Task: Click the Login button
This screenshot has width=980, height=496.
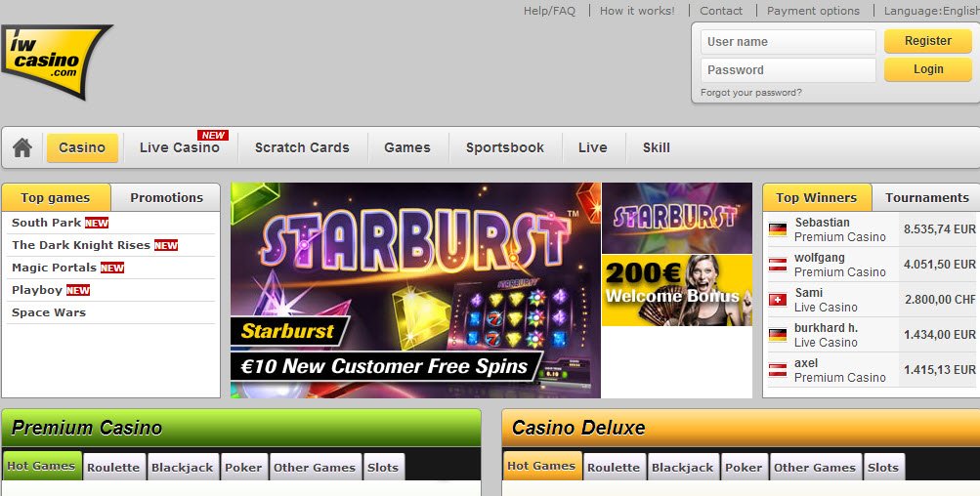Action: (x=928, y=69)
